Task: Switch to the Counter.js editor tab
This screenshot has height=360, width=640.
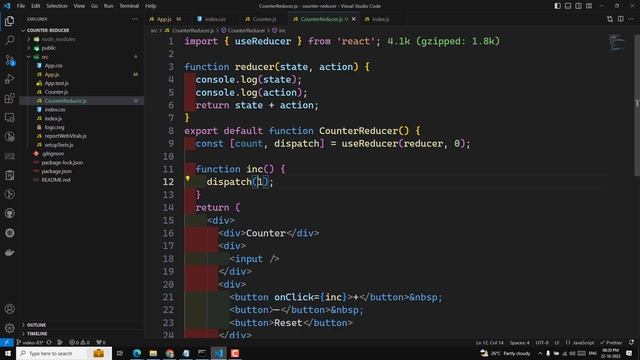Action: click(264, 19)
